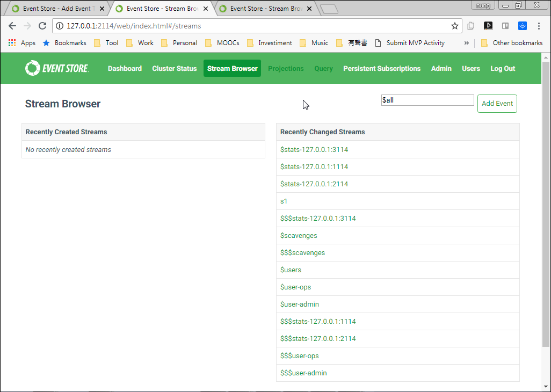This screenshot has height=392, width=551.
Task: Open the $scavenges stream
Action: tap(299, 236)
